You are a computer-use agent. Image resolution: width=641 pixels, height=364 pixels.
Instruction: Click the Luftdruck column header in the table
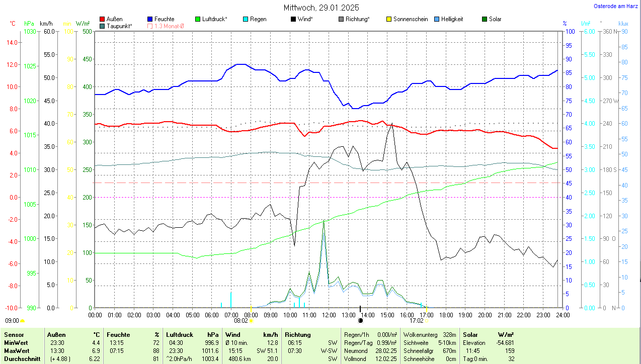click(179, 334)
